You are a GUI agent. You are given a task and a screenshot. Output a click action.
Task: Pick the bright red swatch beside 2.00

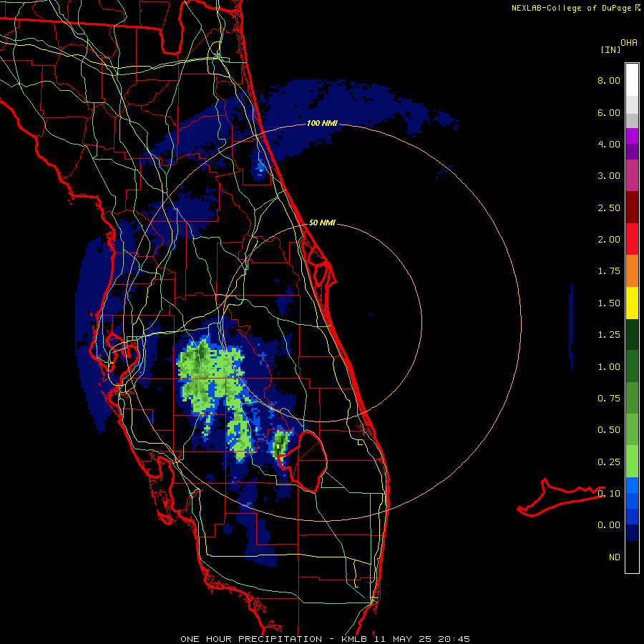632,239
